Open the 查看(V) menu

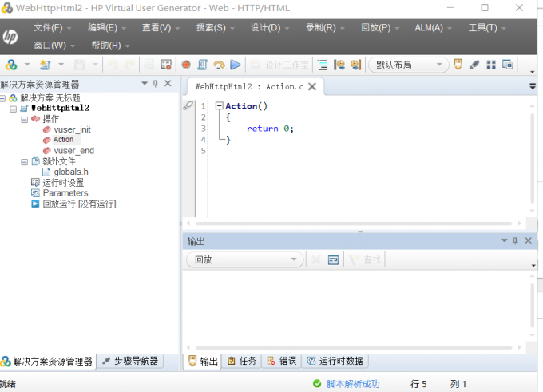(x=161, y=27)
